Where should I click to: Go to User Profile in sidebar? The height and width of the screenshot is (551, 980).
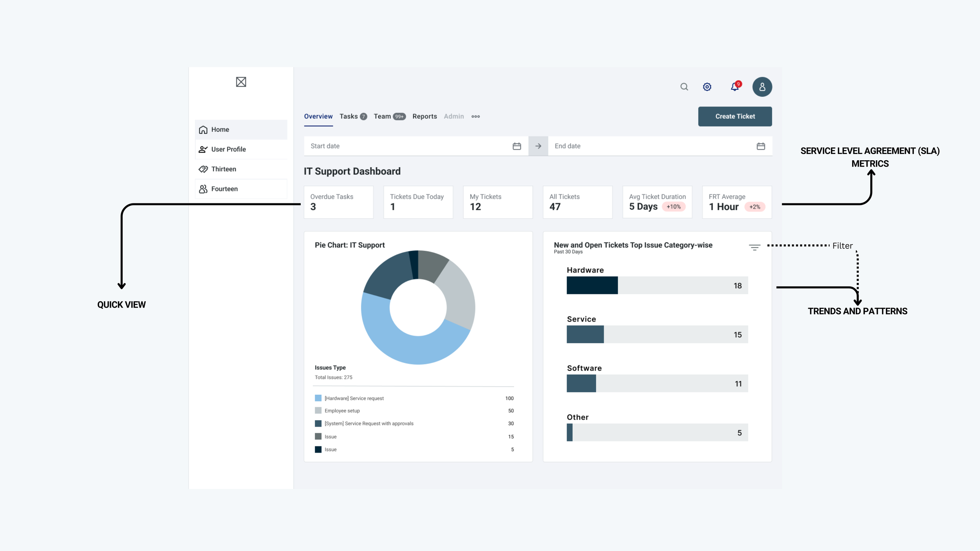click(228, 149)
